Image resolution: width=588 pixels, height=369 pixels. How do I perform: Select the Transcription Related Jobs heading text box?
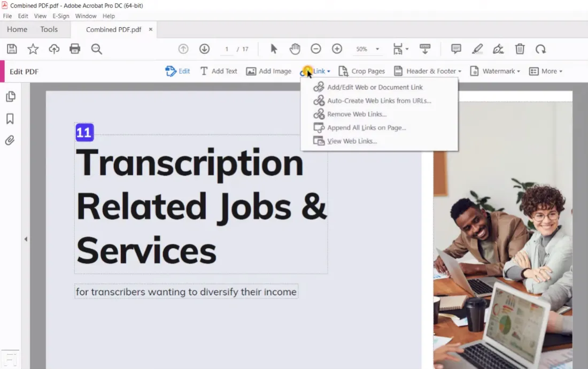(201, 204)
